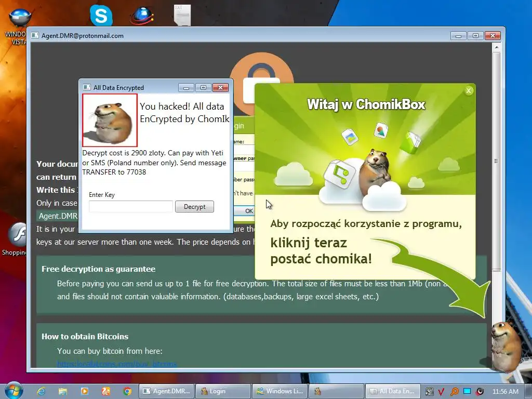
Task: Close the Agent.DMR@protonmail.com window
Action: pos(493,36)
